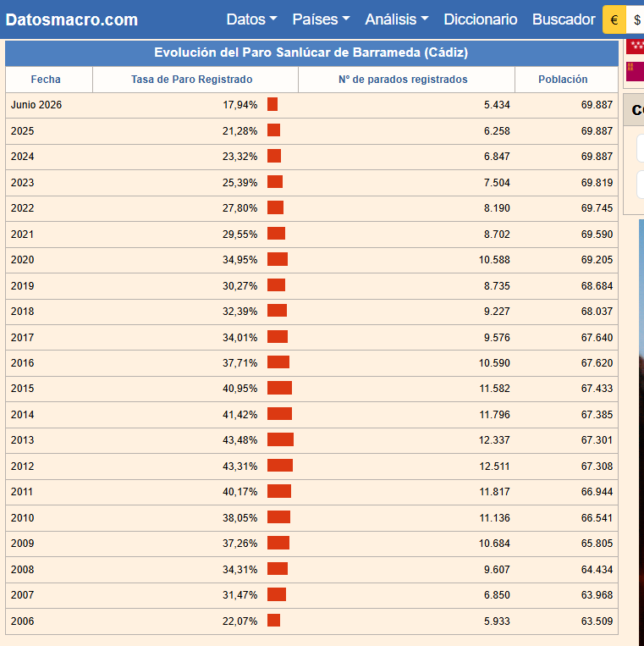Expand the Datos dropdown menu
The image size is (644, 646).
point(251,19)
